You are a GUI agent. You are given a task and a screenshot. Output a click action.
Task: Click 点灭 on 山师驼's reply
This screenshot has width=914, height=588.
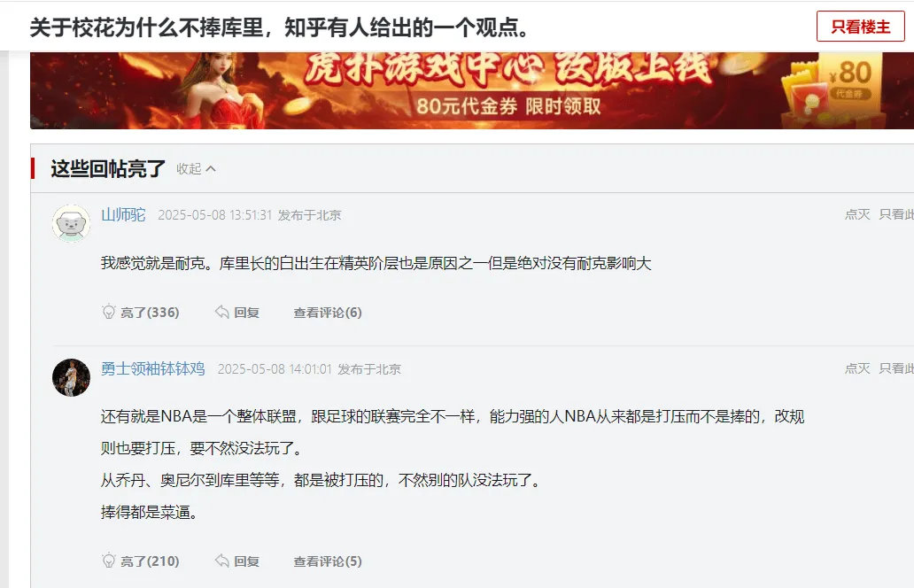pos(857,214)
